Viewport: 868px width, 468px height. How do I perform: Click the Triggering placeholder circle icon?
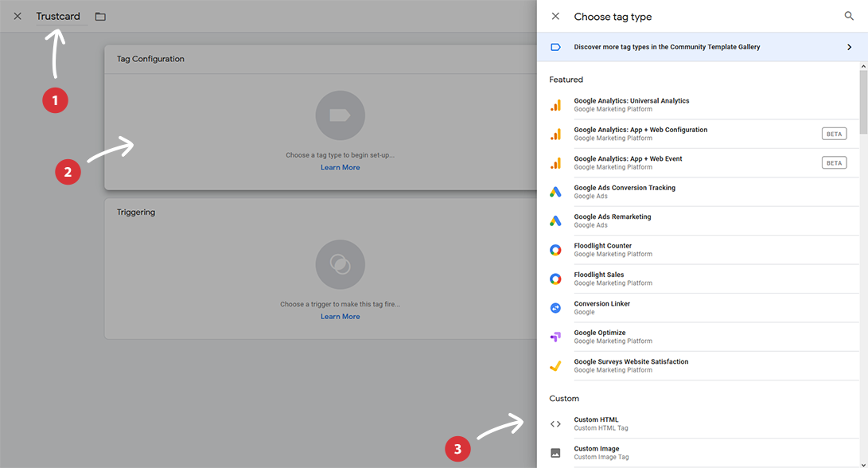340,264
